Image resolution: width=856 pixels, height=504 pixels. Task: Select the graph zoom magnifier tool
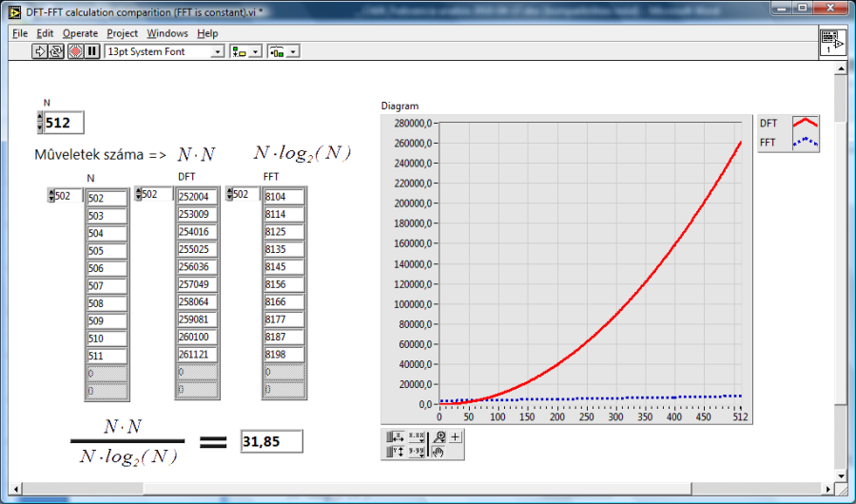438,436
